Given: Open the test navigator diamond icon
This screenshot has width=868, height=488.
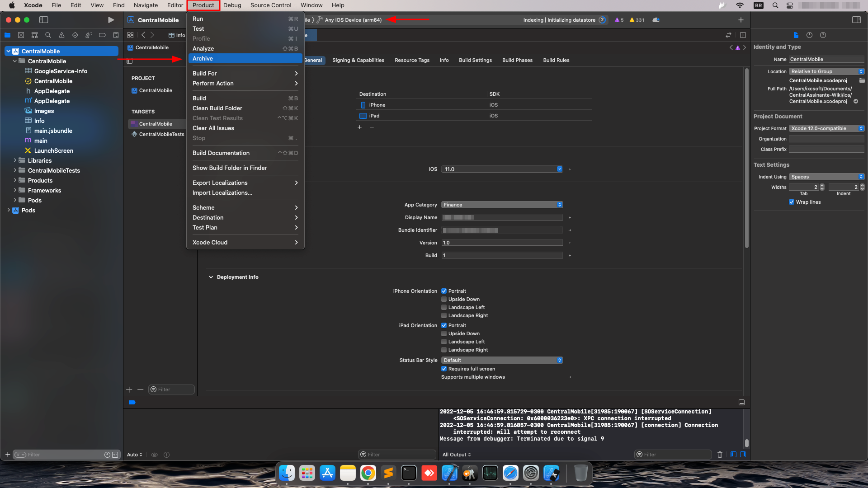Looking at the screenshot, I should 75,35.
